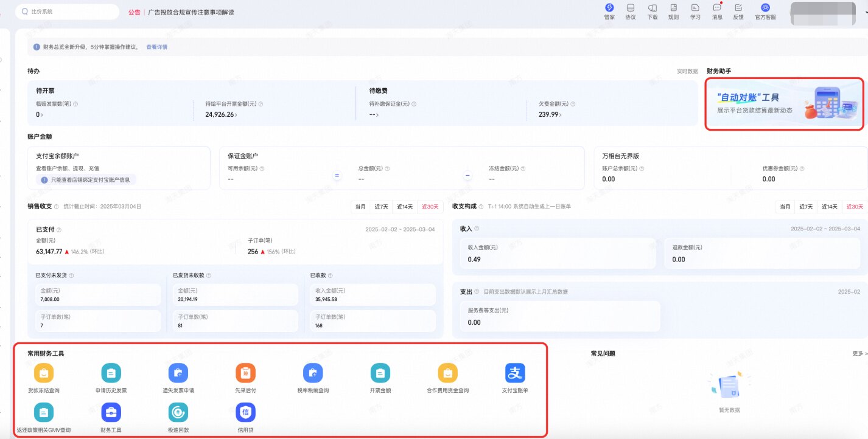868x439 pixels.
Task: Select 近7天 for 销售收支
Action: coord(380,207)
